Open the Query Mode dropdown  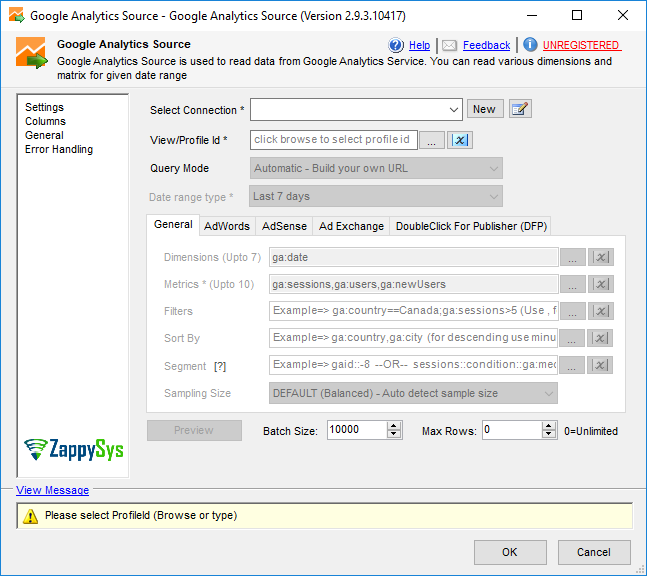point(376,168)
